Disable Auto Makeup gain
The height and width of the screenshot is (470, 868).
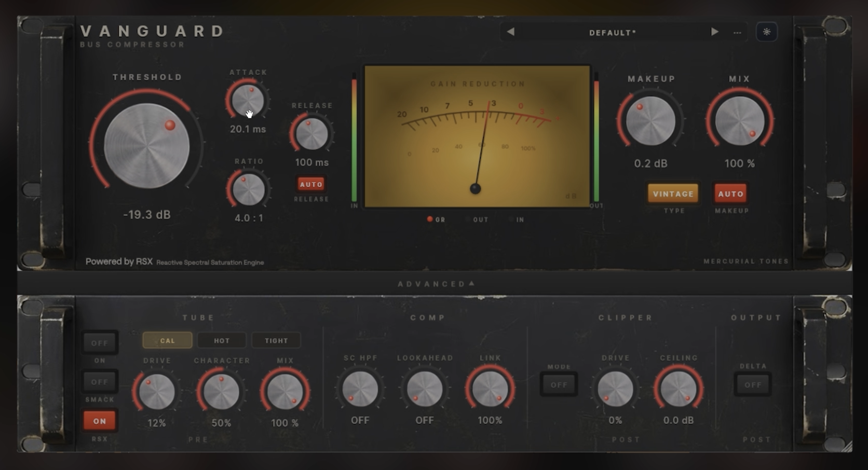(731, 193)
